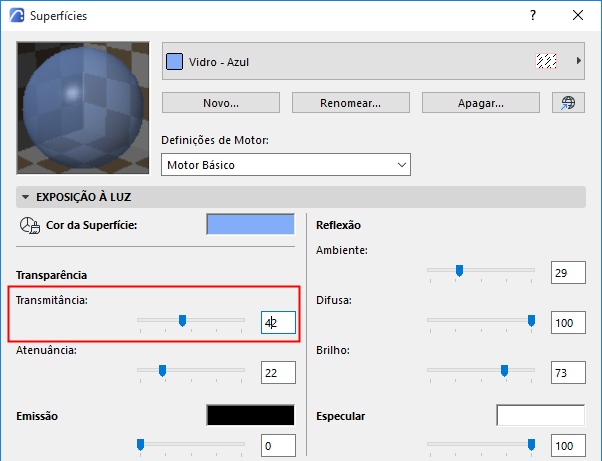
Task: Open the Cor da Superfície blue swatch
Action: [251, 225]
